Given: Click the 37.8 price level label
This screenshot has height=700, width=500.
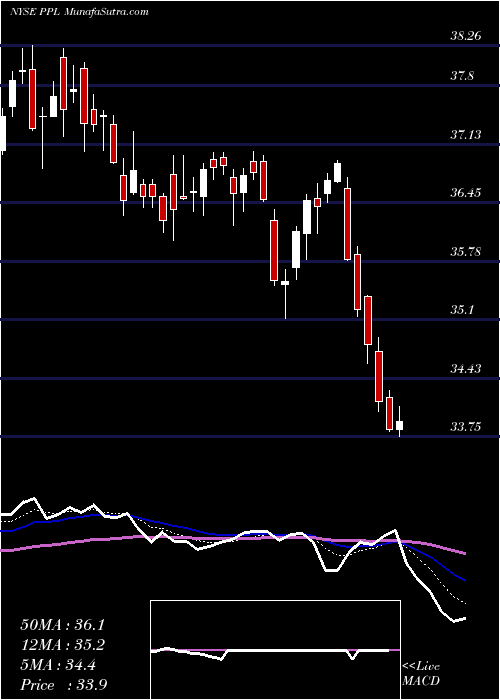Looking at the screenshot, I should 462,75.
